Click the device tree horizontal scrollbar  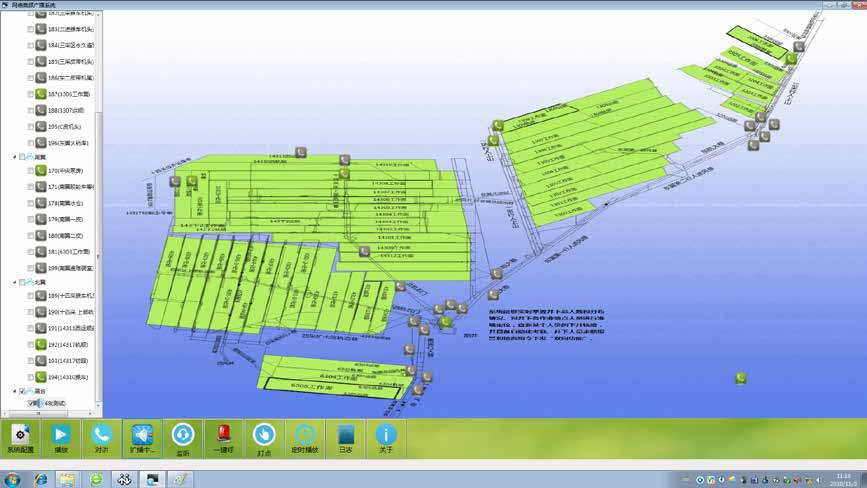38,413
